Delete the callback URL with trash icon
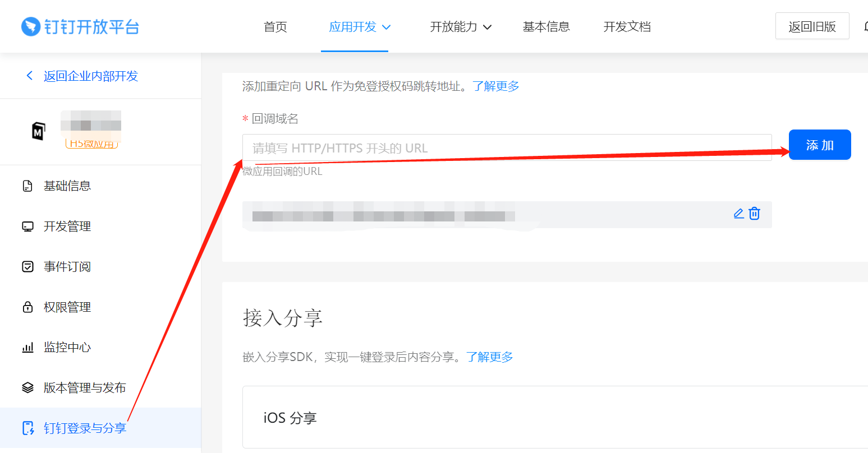The width and height of the screenshot is (868, 453). point(755,214)
